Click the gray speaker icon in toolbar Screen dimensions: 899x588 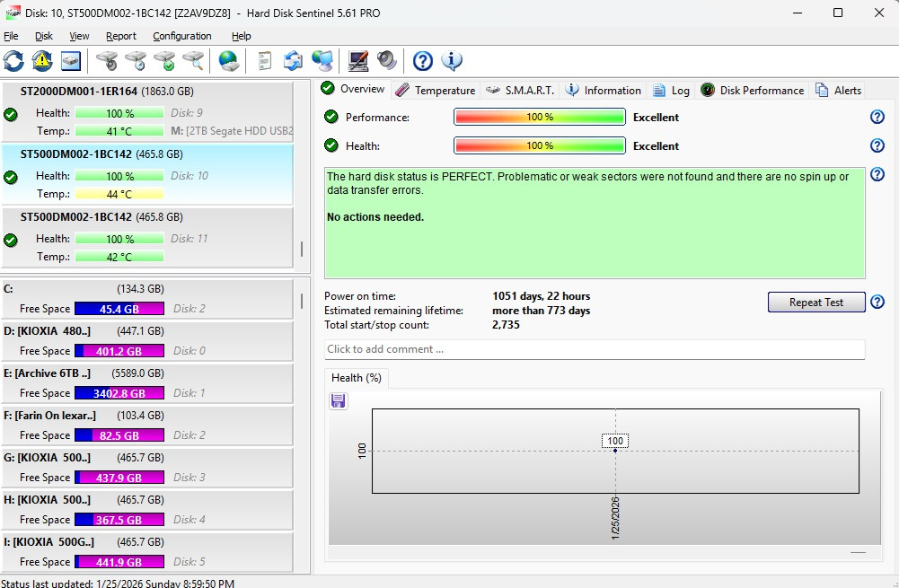tap(387, 61)
